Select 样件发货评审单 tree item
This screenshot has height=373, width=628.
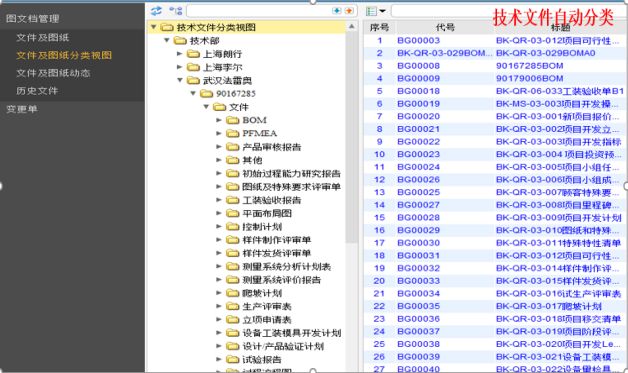[277, 253]
